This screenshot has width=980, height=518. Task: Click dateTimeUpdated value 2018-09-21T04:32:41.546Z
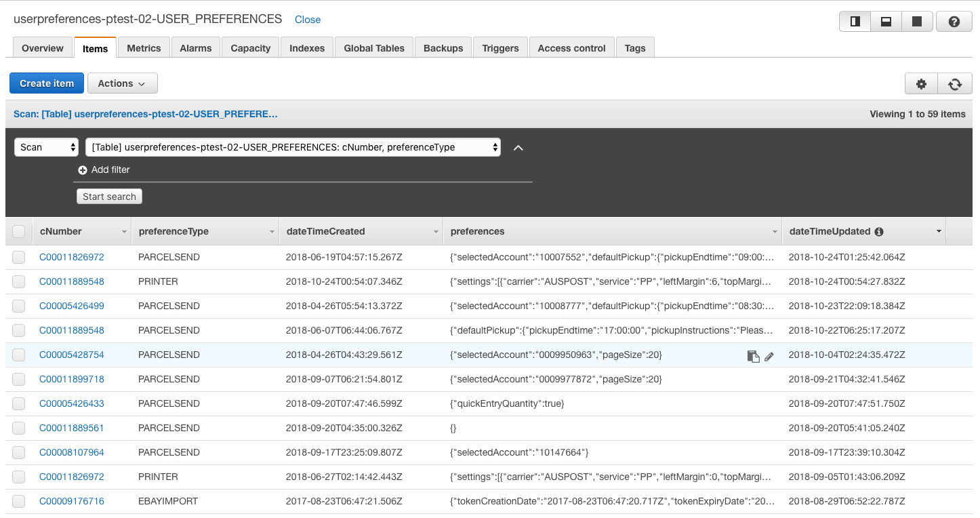(847, 379)
